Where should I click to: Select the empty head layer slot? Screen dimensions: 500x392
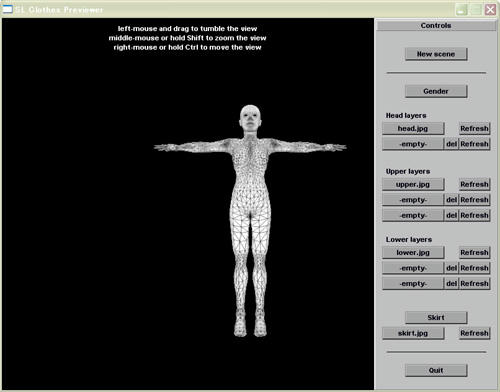click(x=413, y=144)
